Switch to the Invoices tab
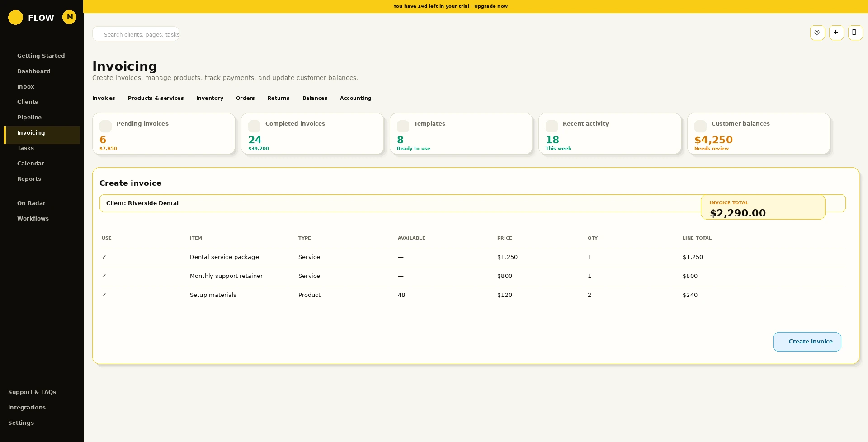Screen dimensions: 868x442 coord(104,98)
